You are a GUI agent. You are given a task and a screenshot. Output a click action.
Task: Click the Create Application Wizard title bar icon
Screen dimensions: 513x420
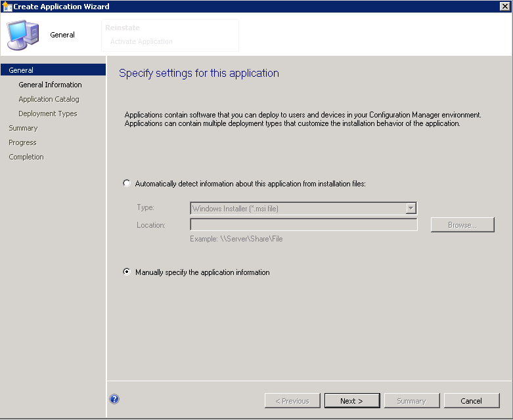tap(7, 7)
